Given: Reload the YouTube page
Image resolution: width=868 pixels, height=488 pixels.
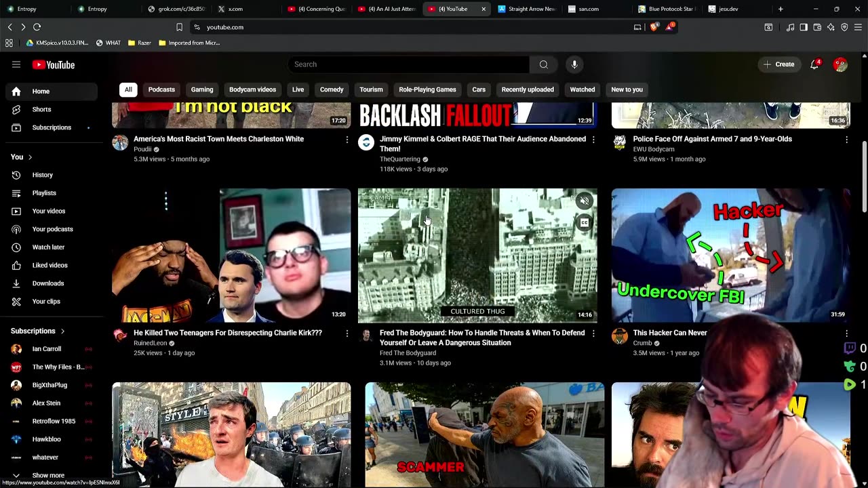Looking at the screenshot, I should point(37,27).
